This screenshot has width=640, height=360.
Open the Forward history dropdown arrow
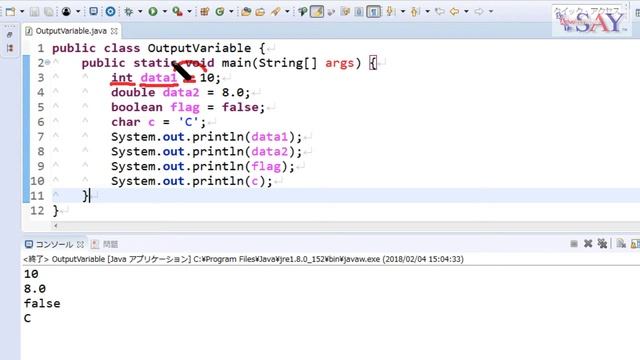point(491,12)
